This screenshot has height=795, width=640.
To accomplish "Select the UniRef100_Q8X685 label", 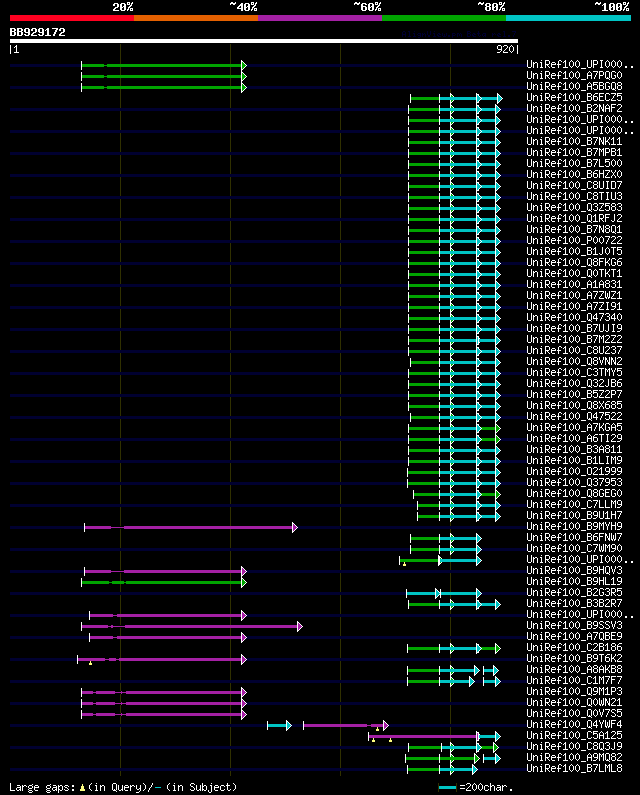I will tap(574, 406).
